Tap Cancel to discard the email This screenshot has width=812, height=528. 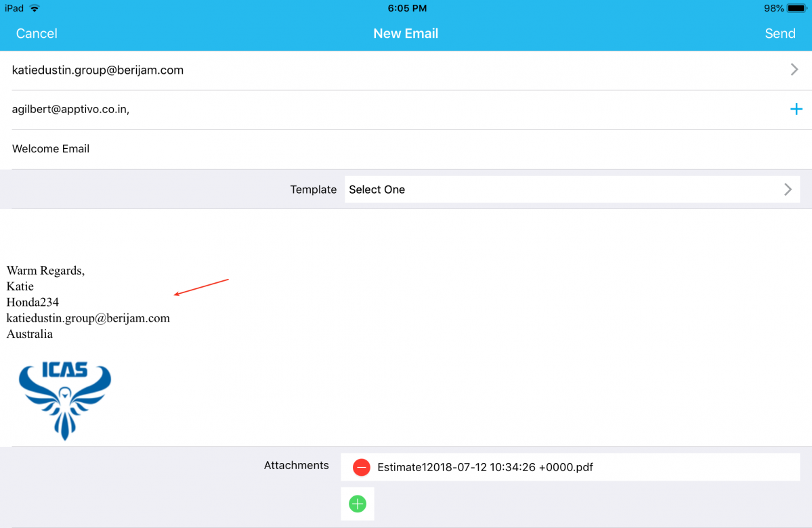click(x=37, y=34)
